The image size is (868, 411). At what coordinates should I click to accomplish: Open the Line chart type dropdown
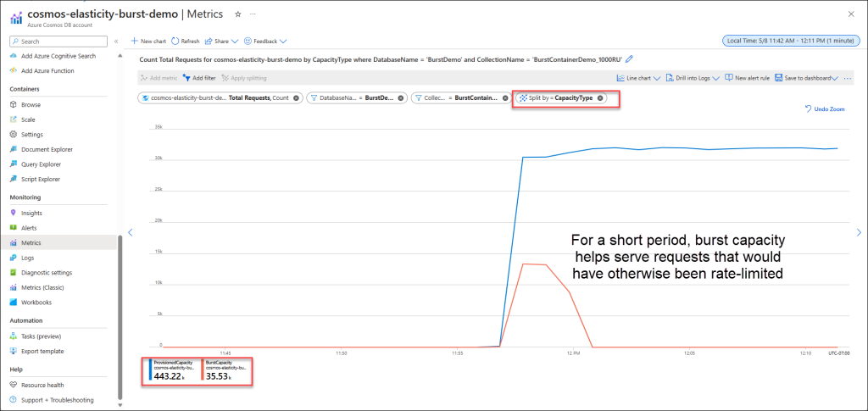[x=638, y=78]
